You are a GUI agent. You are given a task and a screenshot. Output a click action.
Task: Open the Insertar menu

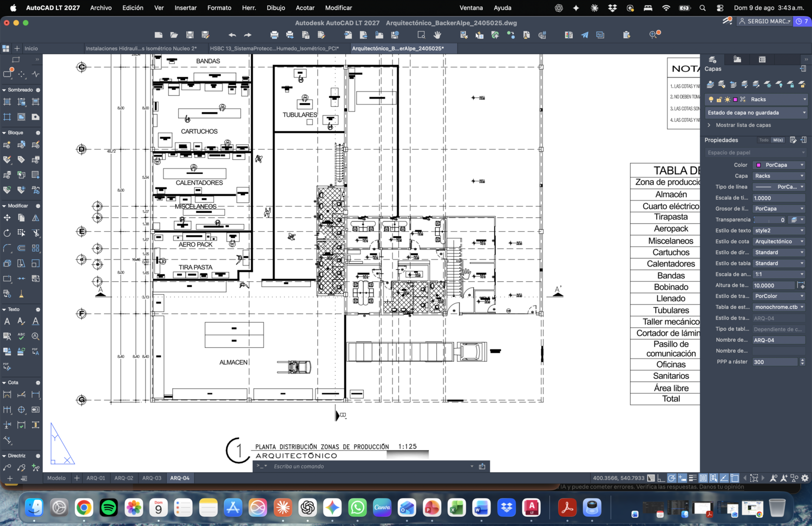pyautogui.click(x=186, y=8)
